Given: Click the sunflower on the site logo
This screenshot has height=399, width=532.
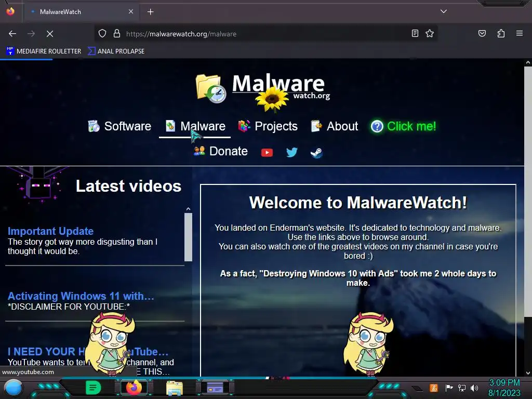Looking at the screenshot, I should click(272, 99).
